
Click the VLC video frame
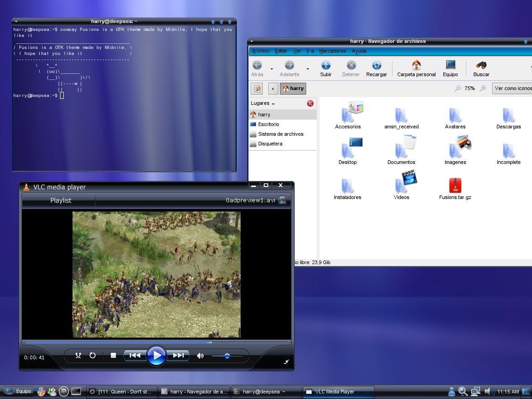click(157, 274)
